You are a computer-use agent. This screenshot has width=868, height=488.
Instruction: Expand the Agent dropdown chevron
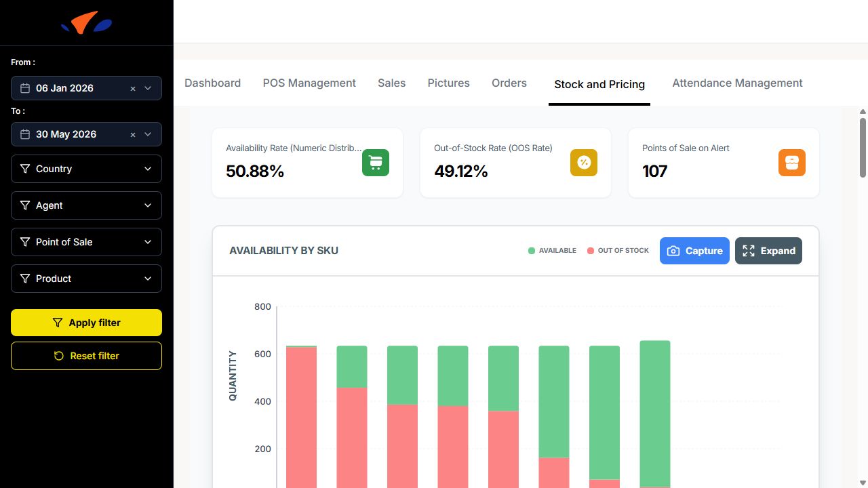pyautogui.click(x=148, y=205)
